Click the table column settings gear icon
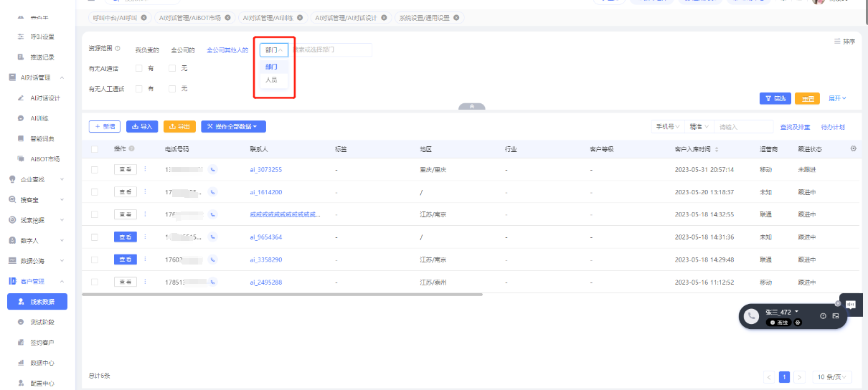 [853, 149]
